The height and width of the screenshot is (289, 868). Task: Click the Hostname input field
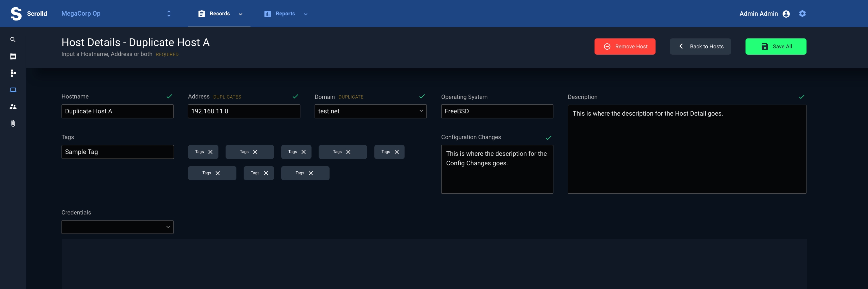coord(117,111)
